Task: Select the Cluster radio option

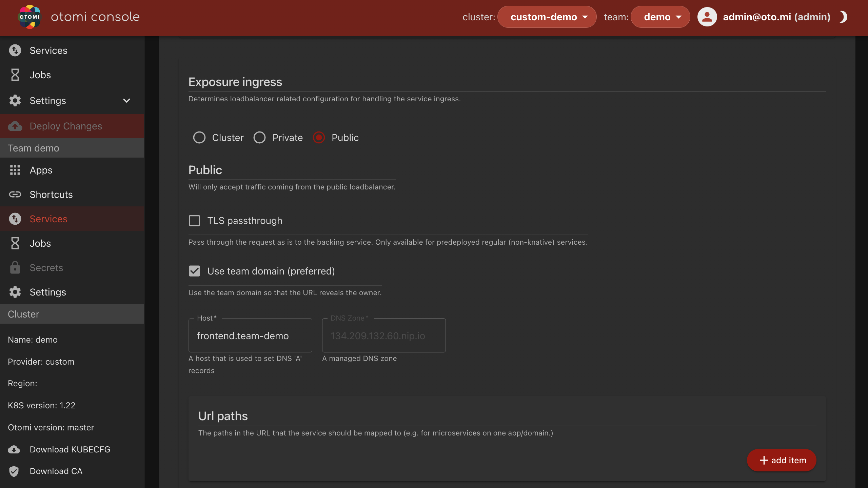Action: [x=199, y=138]
